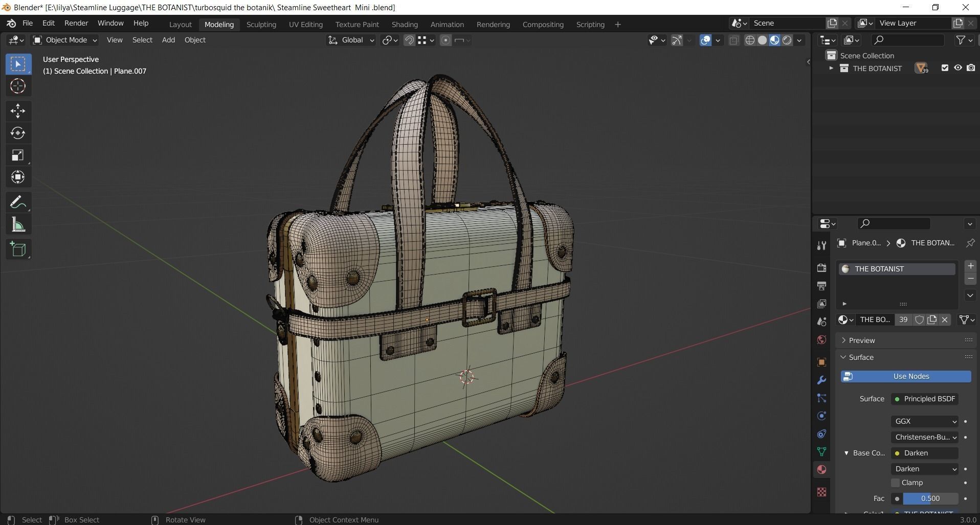Open the Modifier properties wrench tab
Image resolution: width=980 pixels, height=525 pixels.
(821, 380)
